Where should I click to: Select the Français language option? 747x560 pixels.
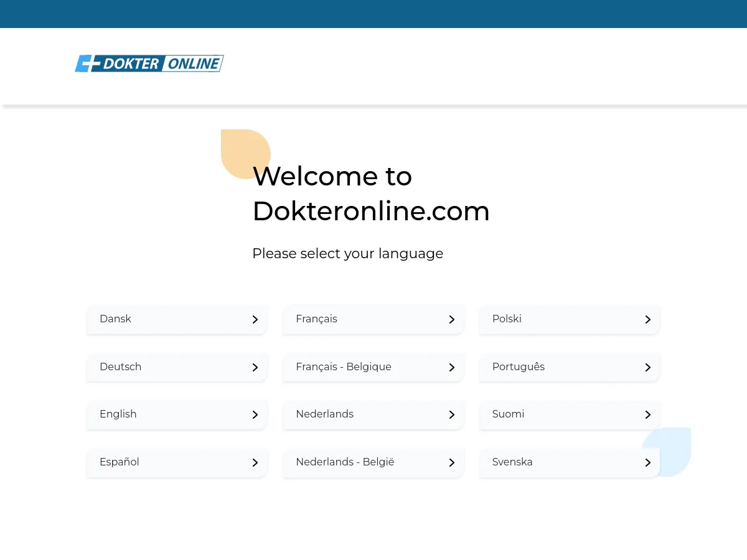[373, 319]
